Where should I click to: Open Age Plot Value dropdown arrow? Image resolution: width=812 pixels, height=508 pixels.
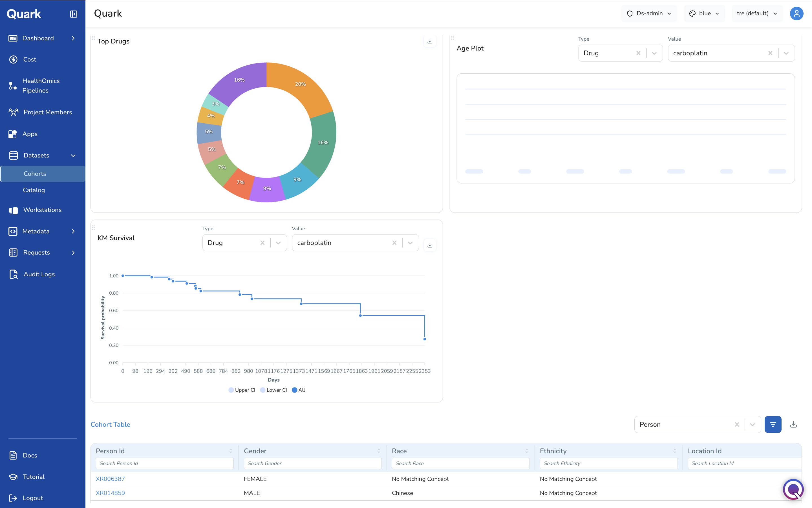pos(786,53)
